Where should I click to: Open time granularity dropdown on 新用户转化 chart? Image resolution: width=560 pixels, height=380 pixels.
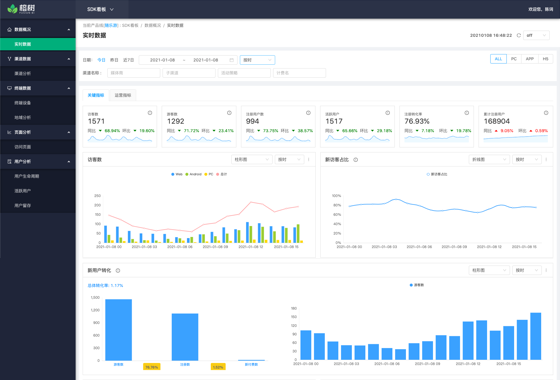tap(527, 270)
